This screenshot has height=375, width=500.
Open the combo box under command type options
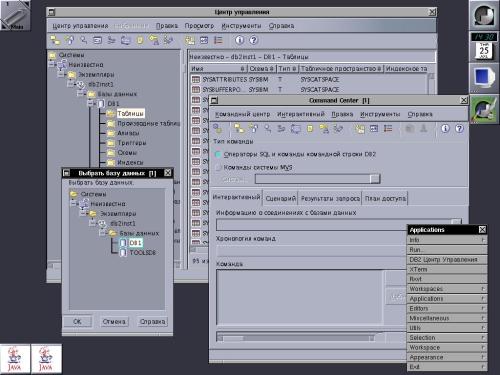318,179
